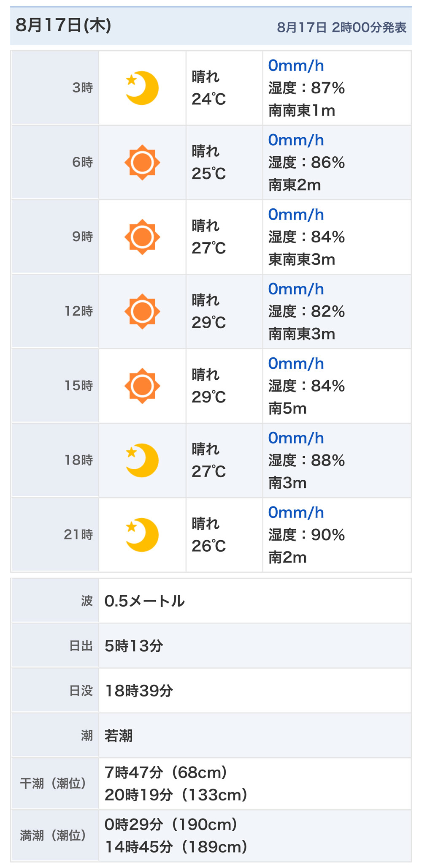Click the sun icon for 12時
The width and height of the screenshot is (422, 868).
[142, 311]
